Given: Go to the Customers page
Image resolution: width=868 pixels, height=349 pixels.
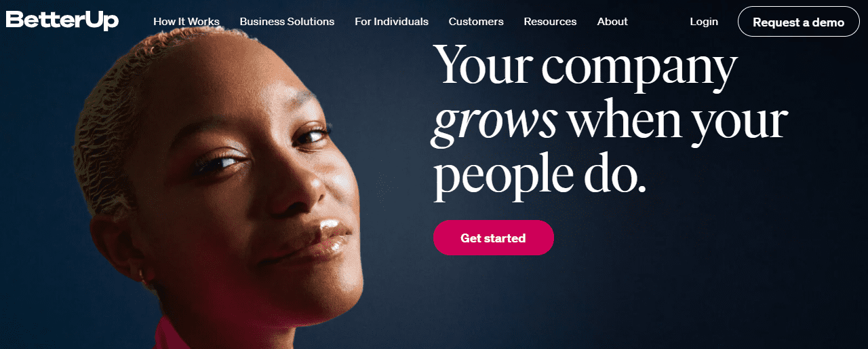Looking at the screenshot, I should click(x=476, y=22).
